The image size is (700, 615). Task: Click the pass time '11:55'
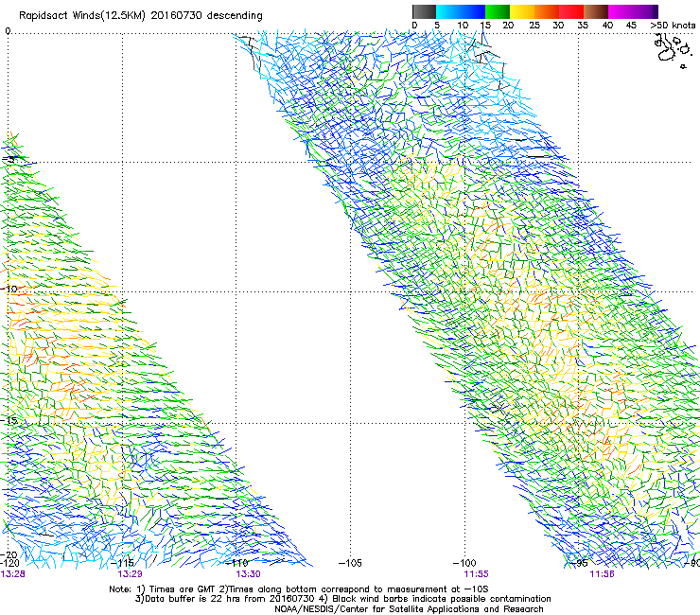point(476,574)
